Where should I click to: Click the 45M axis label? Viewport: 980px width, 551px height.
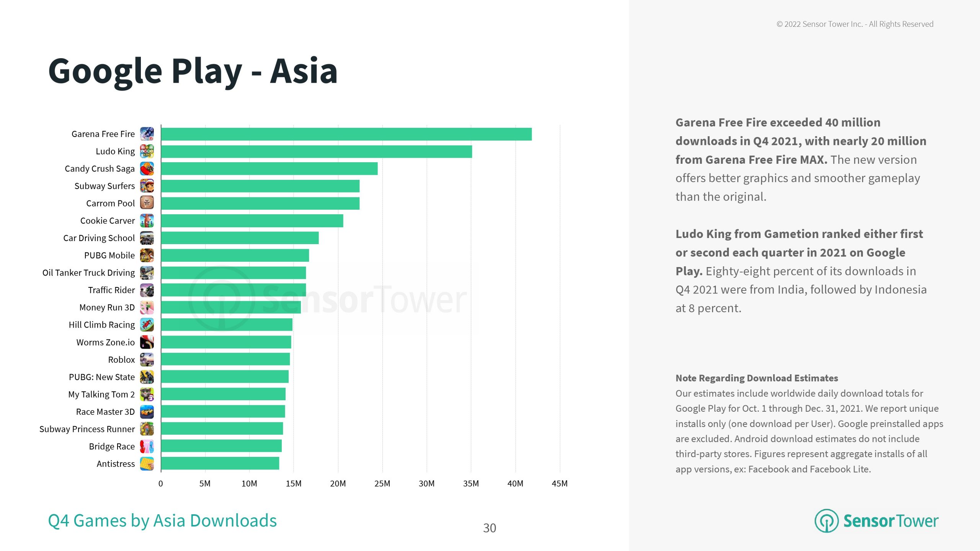tap(559, 484)
